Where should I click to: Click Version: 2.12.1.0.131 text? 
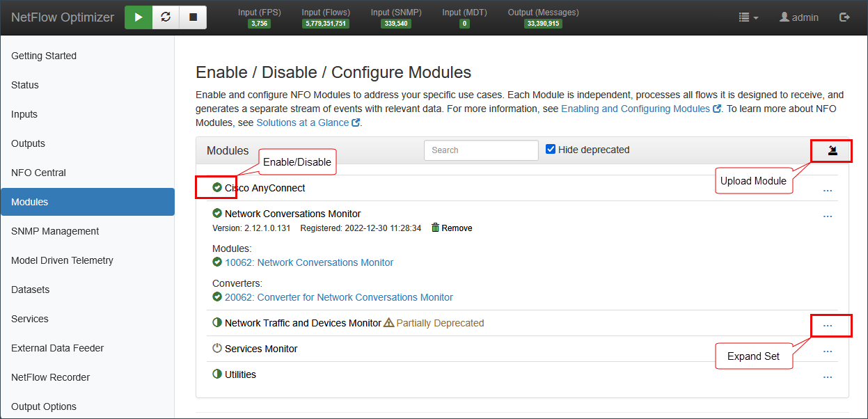pos(251,228)
